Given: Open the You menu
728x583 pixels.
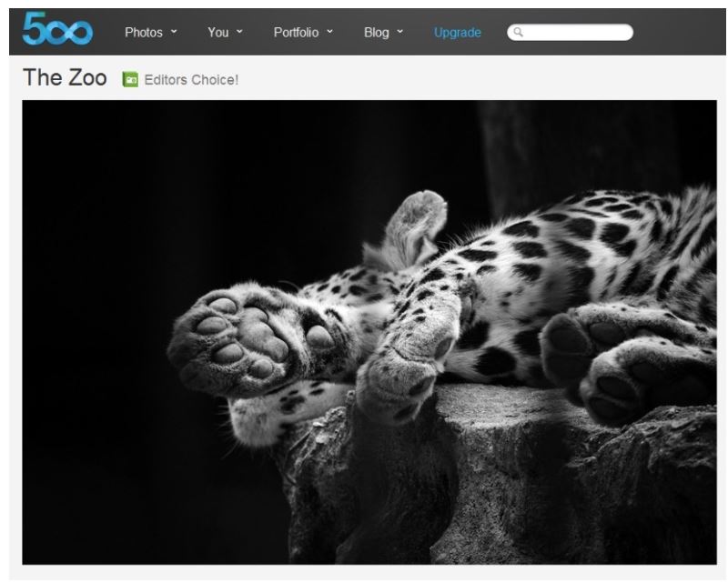Looking at the screenshot, I should pyautogui.click(x=217, y=33).
